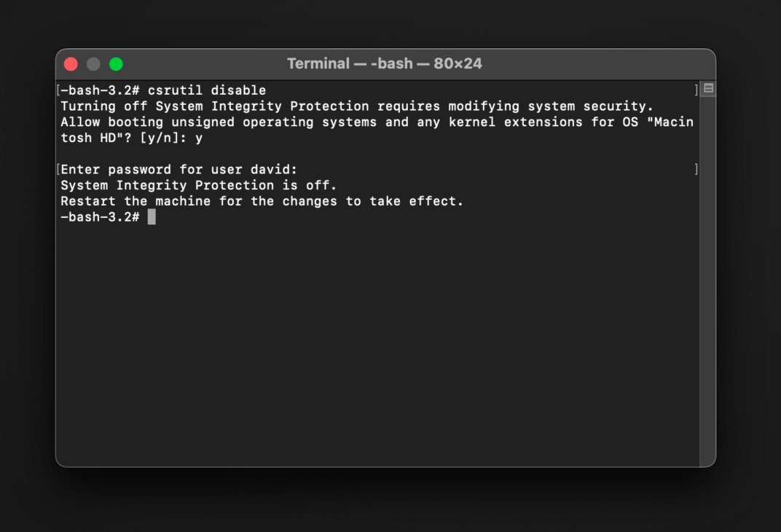Click the split pane icon in Terminal
The image size is (781, 532).
707,87
